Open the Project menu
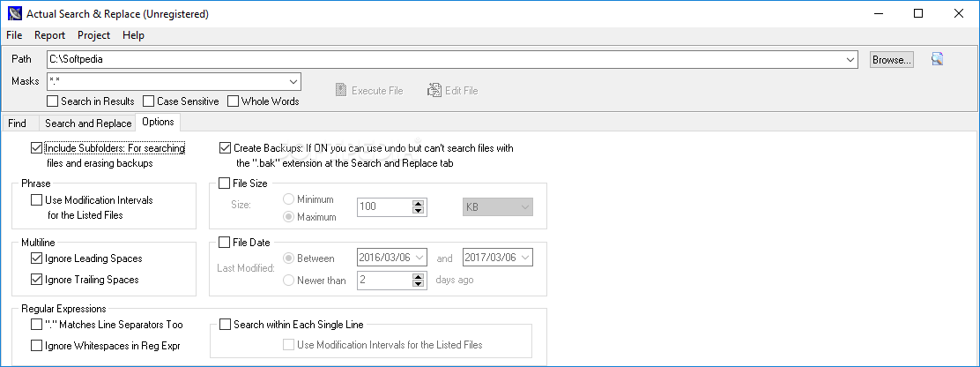The height and width of the screenshot is (367, 980). [93, 35]
